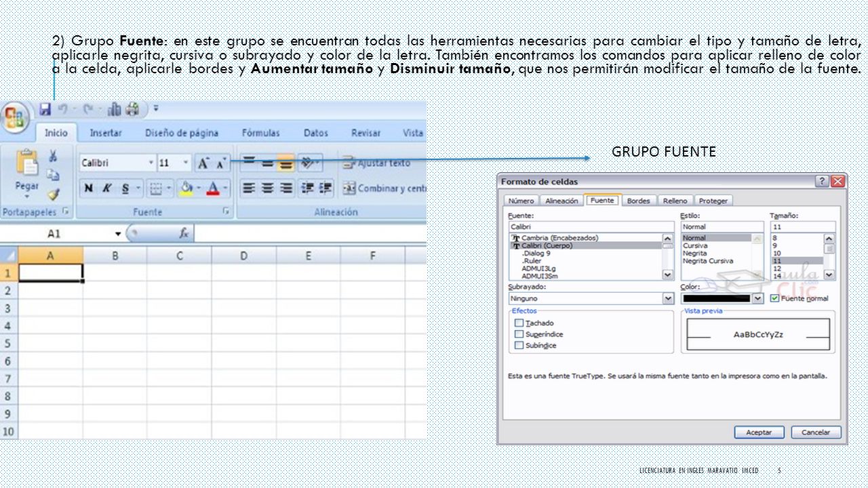Apply italic with the K button
868x488 pixels.
106,188
